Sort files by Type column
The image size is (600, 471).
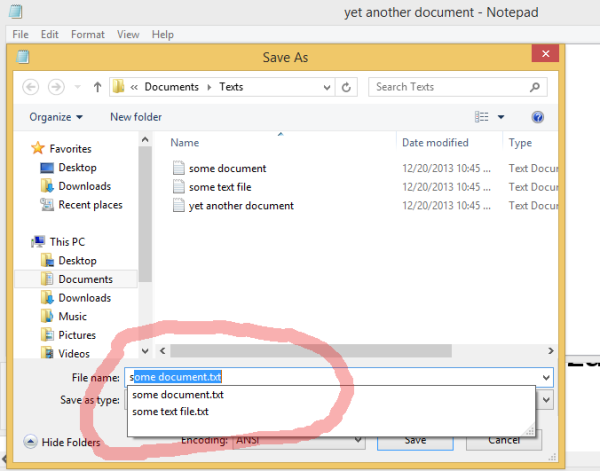[x=520, y=143]
